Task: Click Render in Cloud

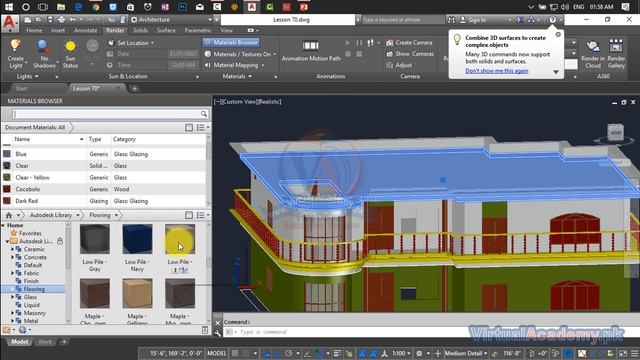Action: pyautogui.click(x=593, y=54)
